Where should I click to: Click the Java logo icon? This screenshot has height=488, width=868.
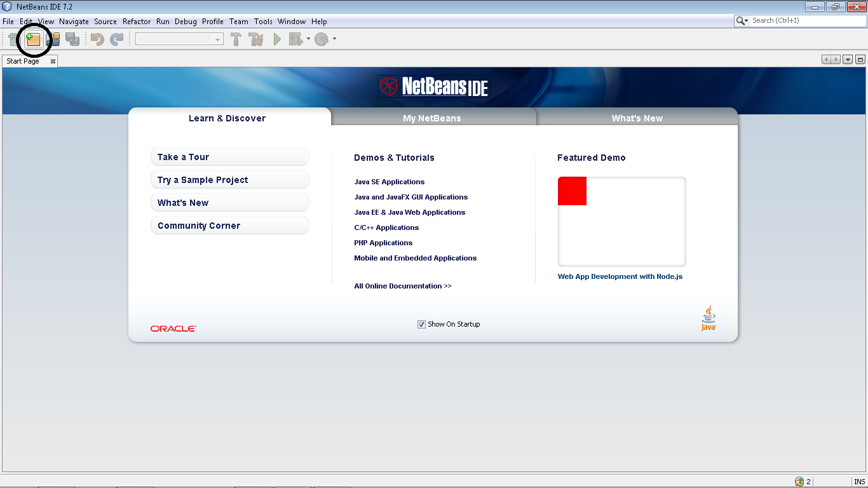pos(709,318)
